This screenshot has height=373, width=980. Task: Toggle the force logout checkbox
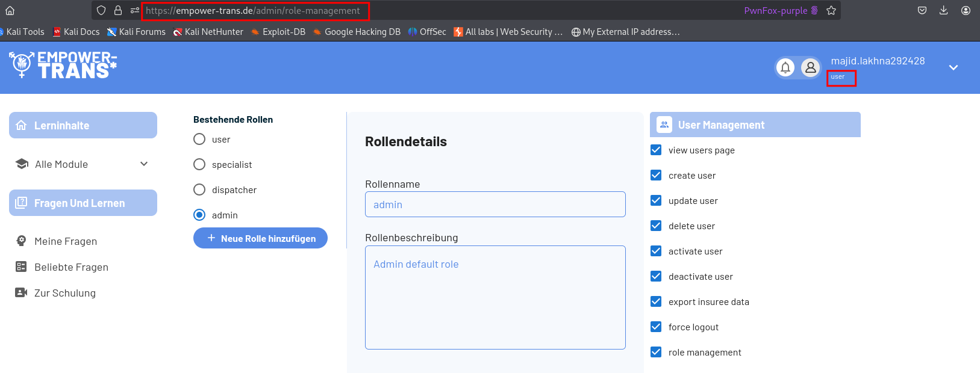pos(656,327)
